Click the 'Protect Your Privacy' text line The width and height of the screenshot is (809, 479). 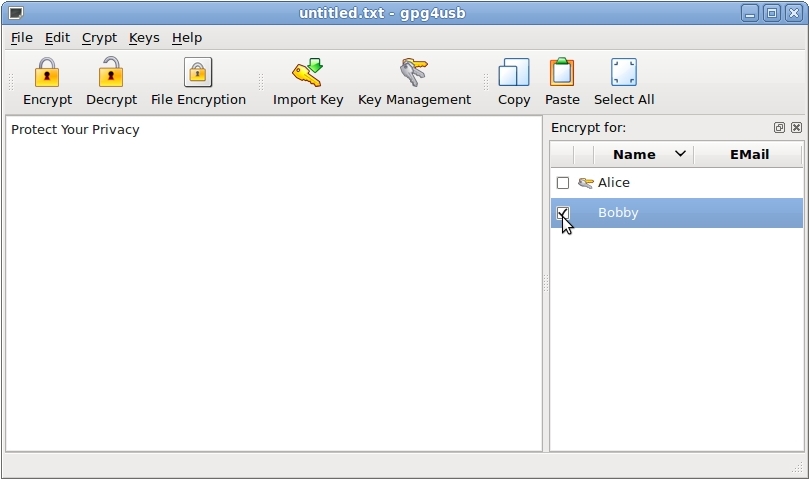tap(75, 130)
